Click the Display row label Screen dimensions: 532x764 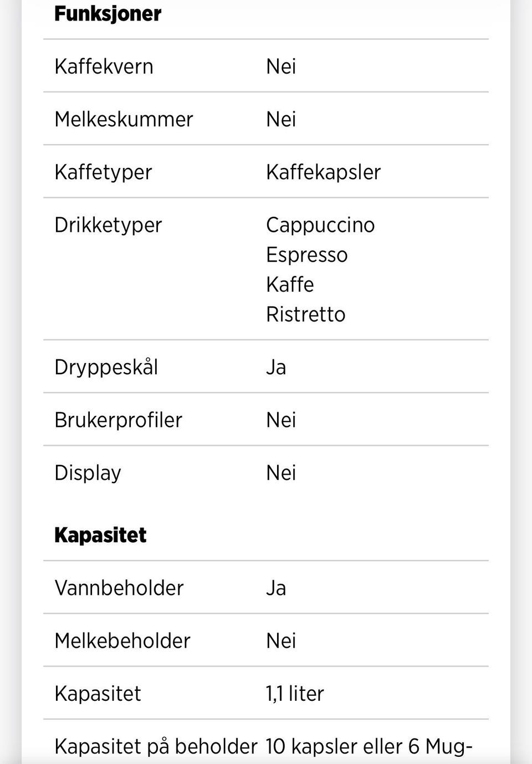[x=88, y=472]
